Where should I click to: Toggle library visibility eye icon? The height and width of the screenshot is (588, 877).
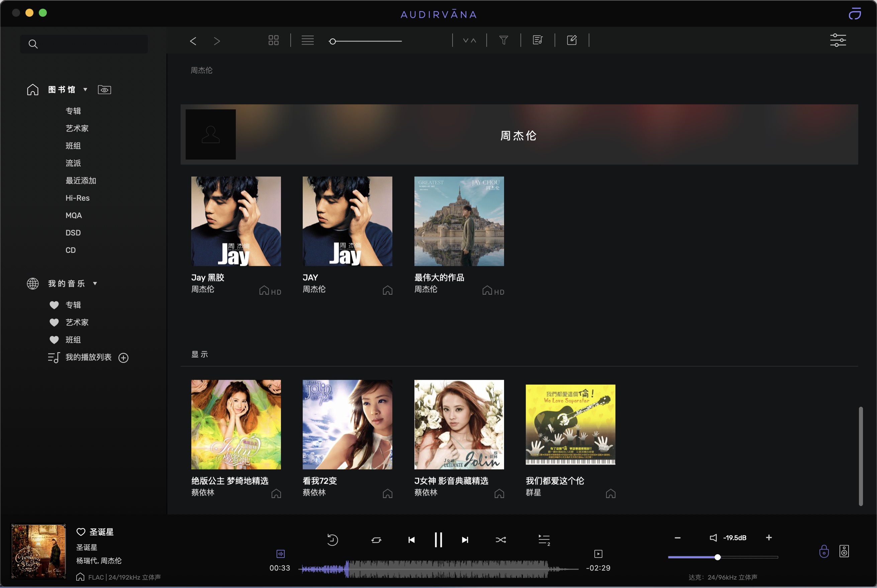click(x=104, y=90)
